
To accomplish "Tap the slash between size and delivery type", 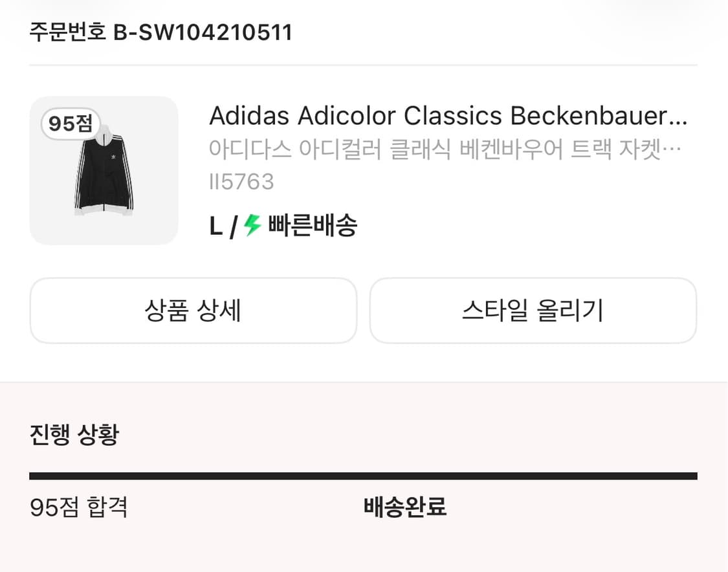I will (235, 226).
